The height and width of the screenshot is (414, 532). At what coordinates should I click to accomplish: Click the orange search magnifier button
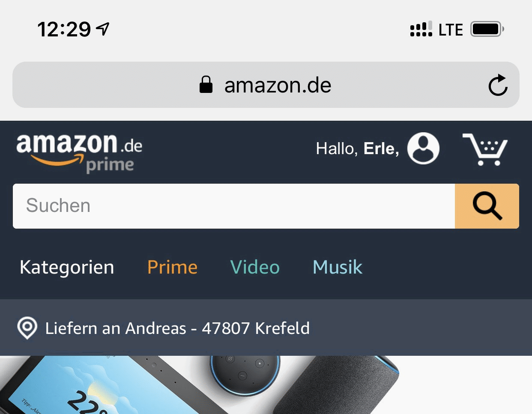click(x=487, y=206)
